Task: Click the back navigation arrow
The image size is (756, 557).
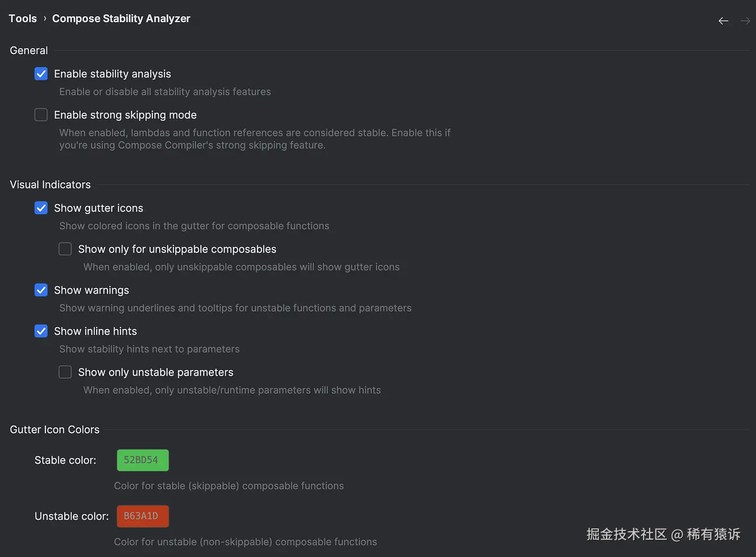Action: point(723,21)
